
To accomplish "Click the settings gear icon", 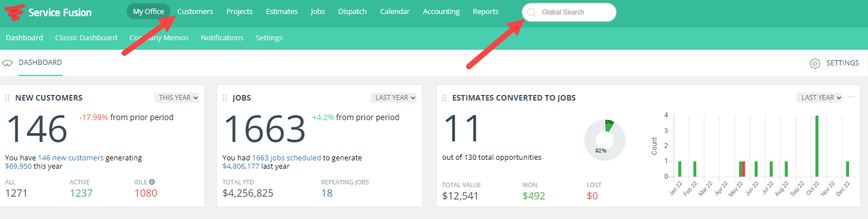I will coord(814,63).
